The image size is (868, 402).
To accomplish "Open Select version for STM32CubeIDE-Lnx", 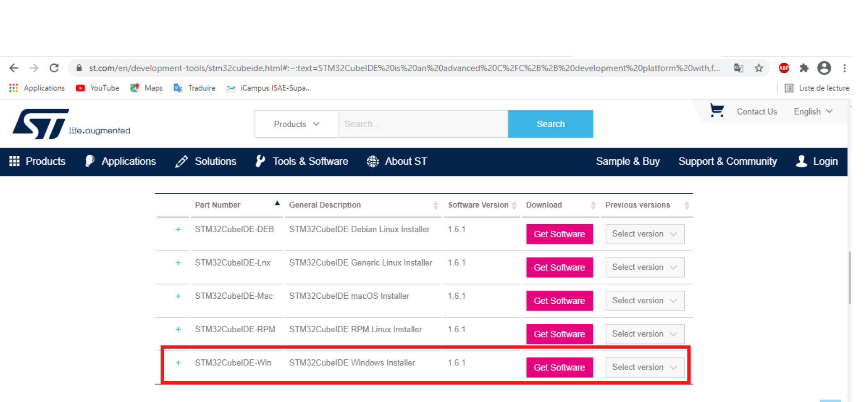I will point(645,268).
